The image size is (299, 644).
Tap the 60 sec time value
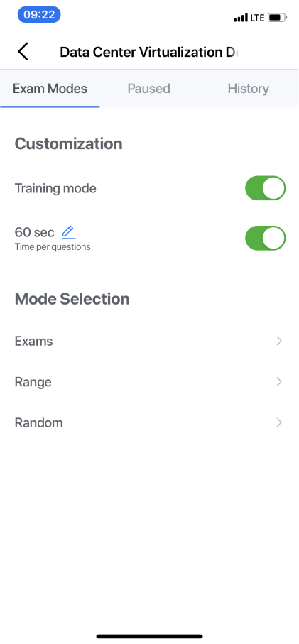(x=35, y=232)
